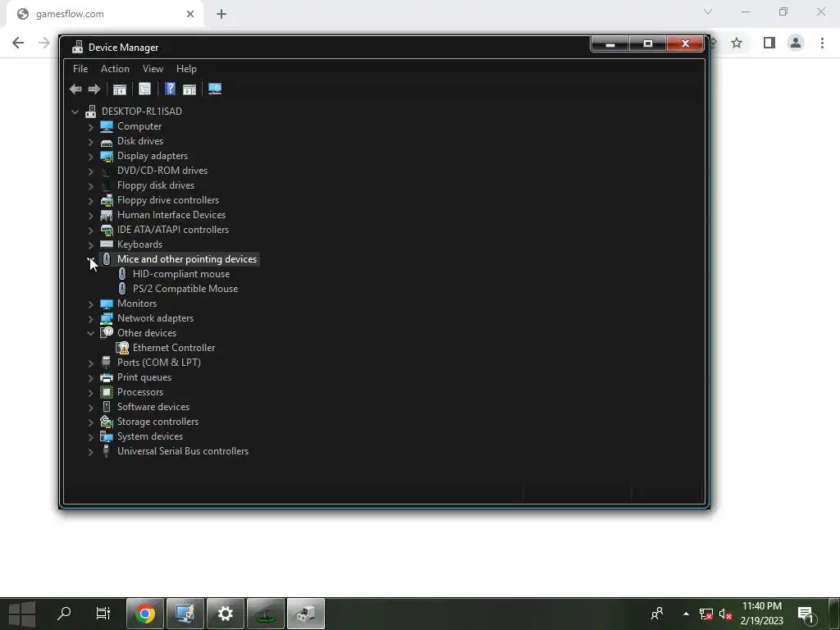Click Chrome's back navigation arrow
The width and height of the screenshot is (840, 630).
[x=18, y=43]
